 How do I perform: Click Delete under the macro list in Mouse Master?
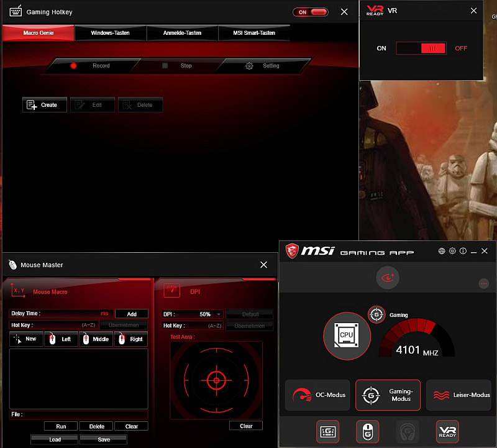pos(96,426)
